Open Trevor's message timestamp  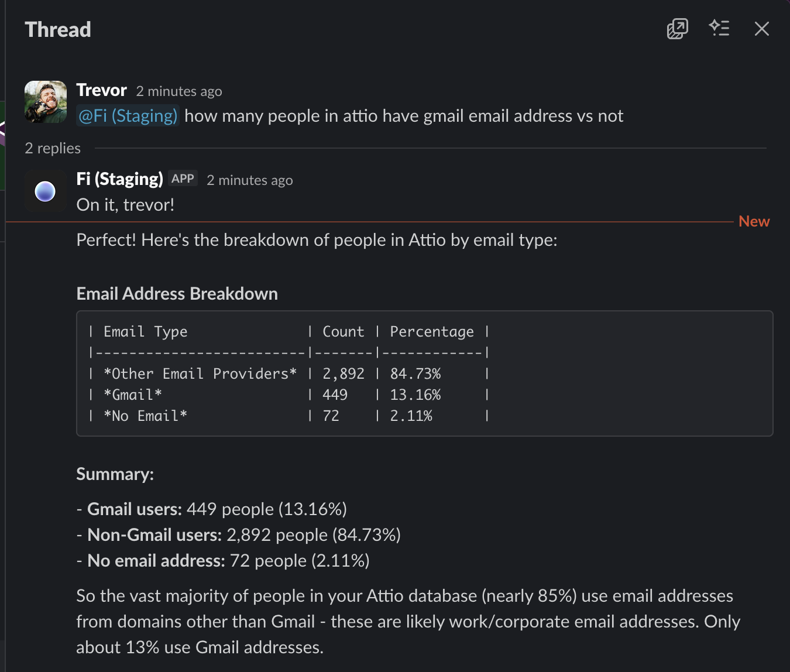(x=178, y=91)
